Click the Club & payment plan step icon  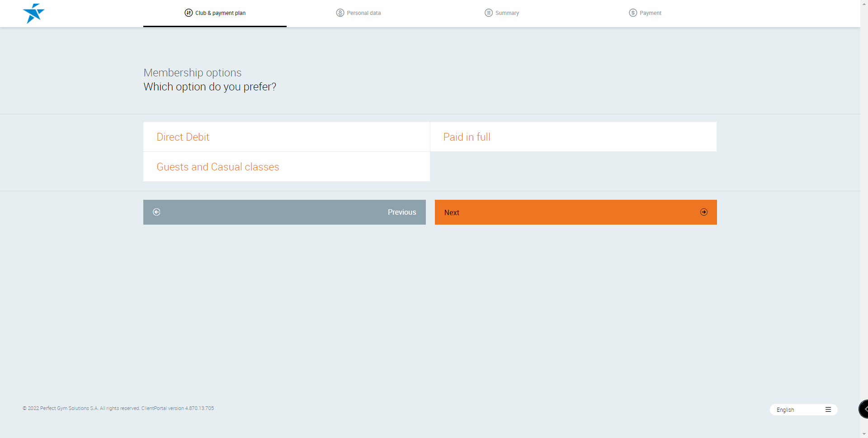(189, 13)
